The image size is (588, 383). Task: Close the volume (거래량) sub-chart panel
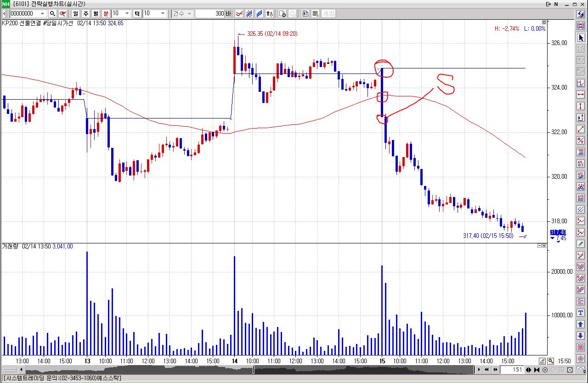tap(544, 246)
